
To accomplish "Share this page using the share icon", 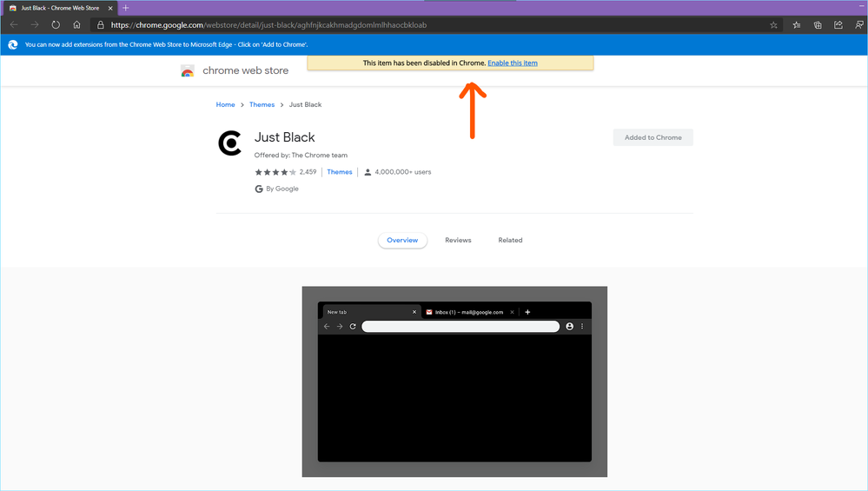I will coord(838,25).
